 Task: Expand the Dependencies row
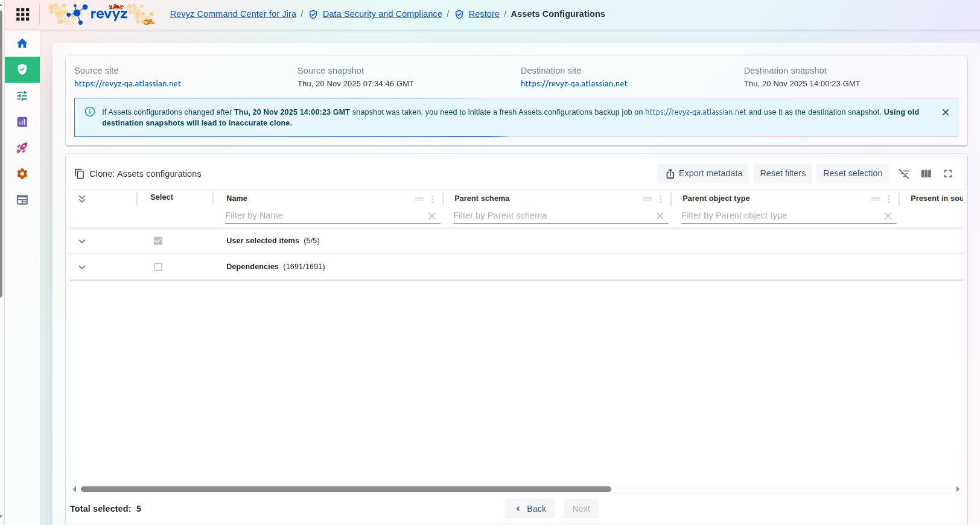point(82,267)
